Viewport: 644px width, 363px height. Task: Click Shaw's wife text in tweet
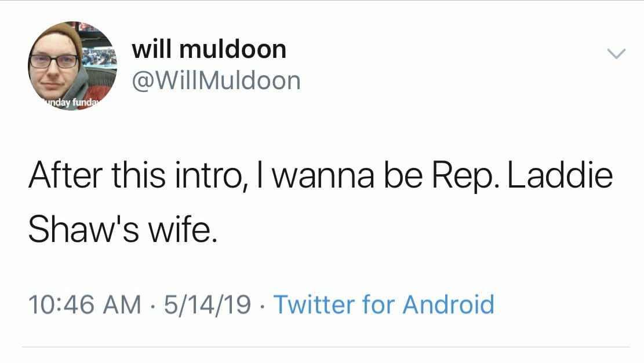(x=122, y=229)
